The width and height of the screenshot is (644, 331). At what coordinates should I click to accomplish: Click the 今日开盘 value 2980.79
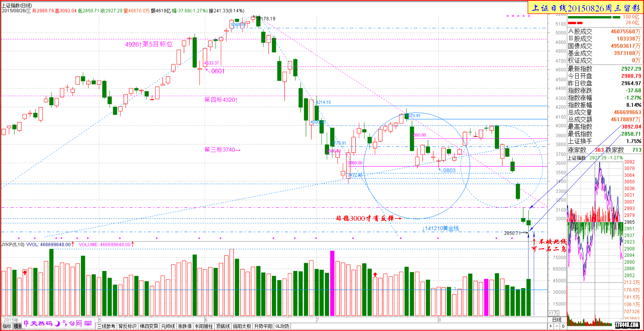coord(631,76)
